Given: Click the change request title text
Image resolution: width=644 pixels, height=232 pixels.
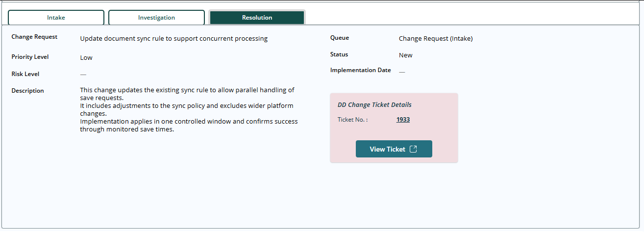Looking at the screenshot, I should click(173, 39).
